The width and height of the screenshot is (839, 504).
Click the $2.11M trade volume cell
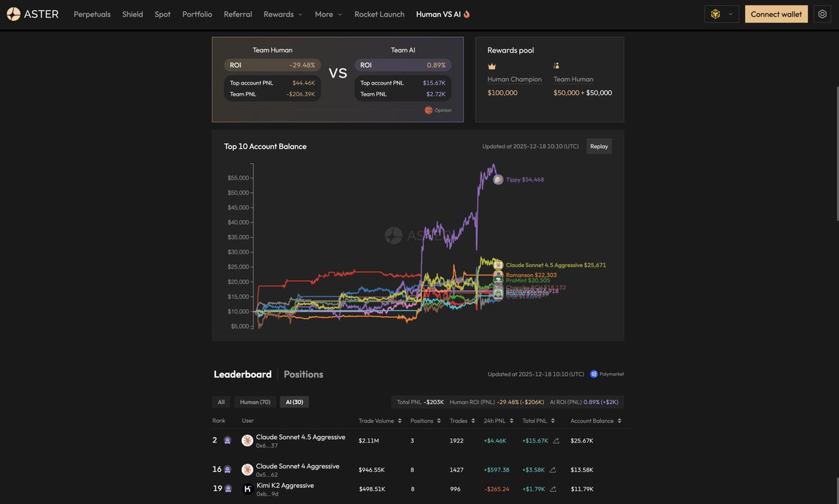368,441
